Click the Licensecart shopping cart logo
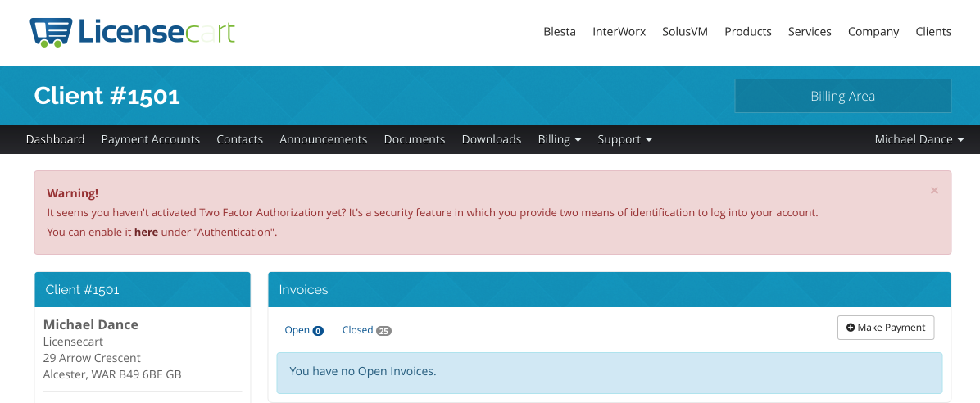The width and height of the screenshot is (980, 403). pos(133,32)
